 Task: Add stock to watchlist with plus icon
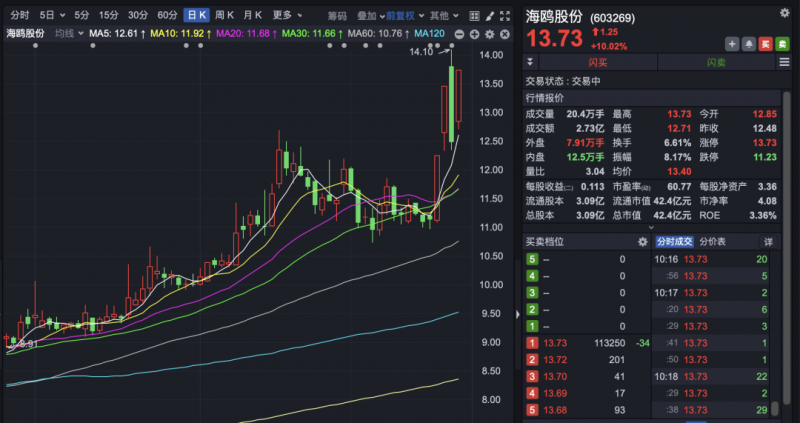[732, 44]
